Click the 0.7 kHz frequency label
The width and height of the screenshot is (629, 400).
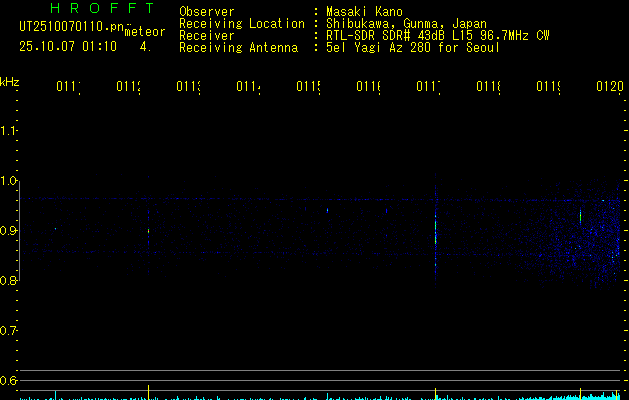pyautogui.click(x=9, y=330)
